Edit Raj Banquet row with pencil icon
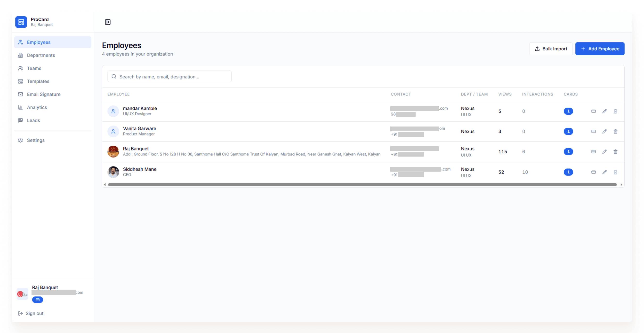 click(604, 152)
